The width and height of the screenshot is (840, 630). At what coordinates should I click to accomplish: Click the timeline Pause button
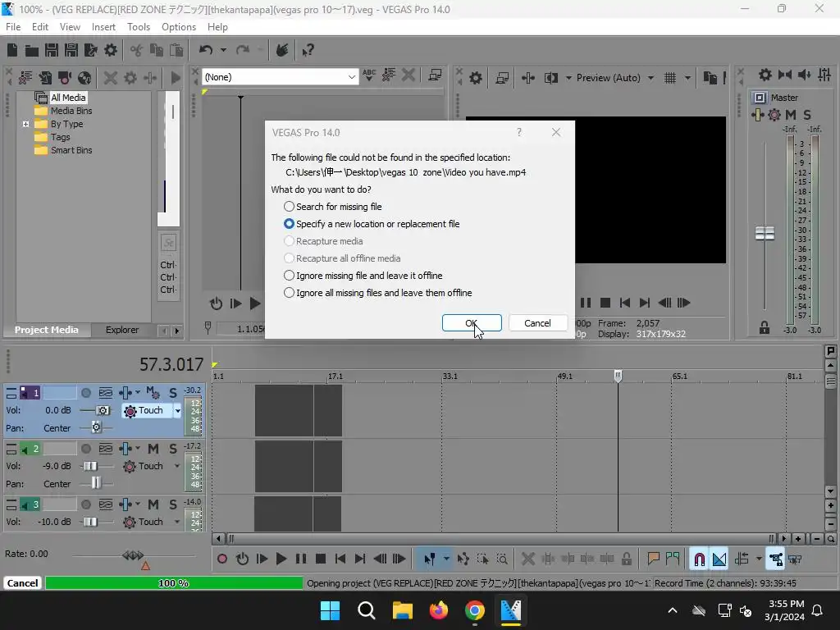(301, 559)
